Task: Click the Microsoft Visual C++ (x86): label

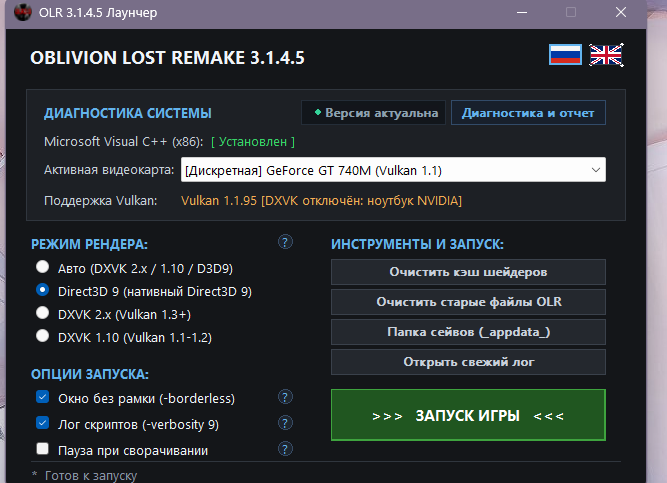Action: pyautogui.click(x=124, y=142)
